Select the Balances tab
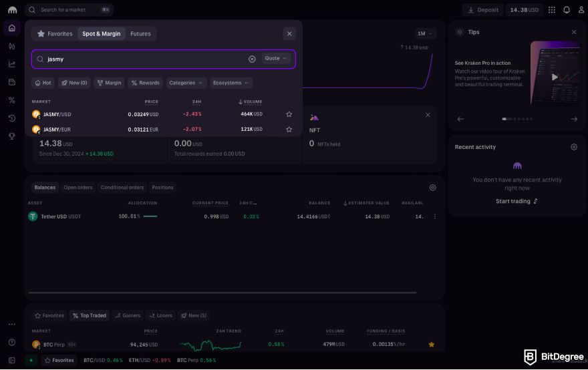Image resolution: width=588 pixels, height=370 pixels. coord(45,188)
